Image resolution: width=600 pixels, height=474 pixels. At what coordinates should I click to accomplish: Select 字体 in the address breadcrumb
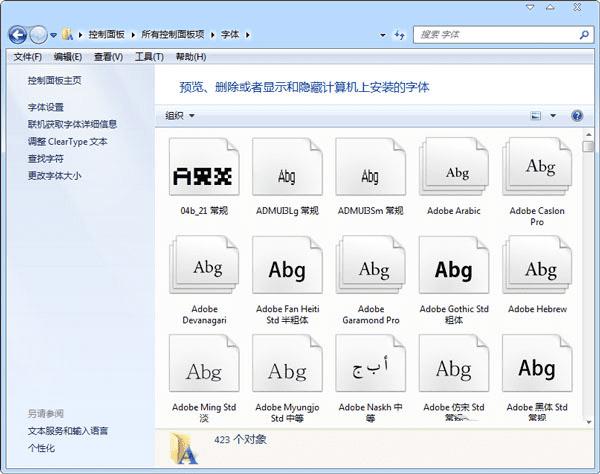click(230, 34)
